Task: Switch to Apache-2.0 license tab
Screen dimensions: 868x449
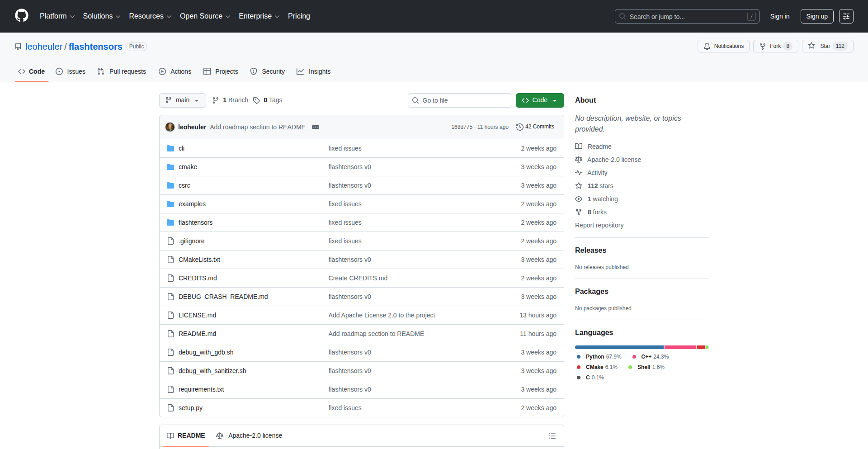Action: 250,435
